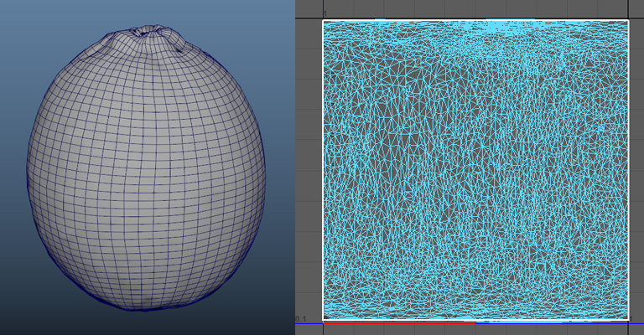Click the divider between viewport and UV editor
Screen dimensions: 644x335
(294, 167)
